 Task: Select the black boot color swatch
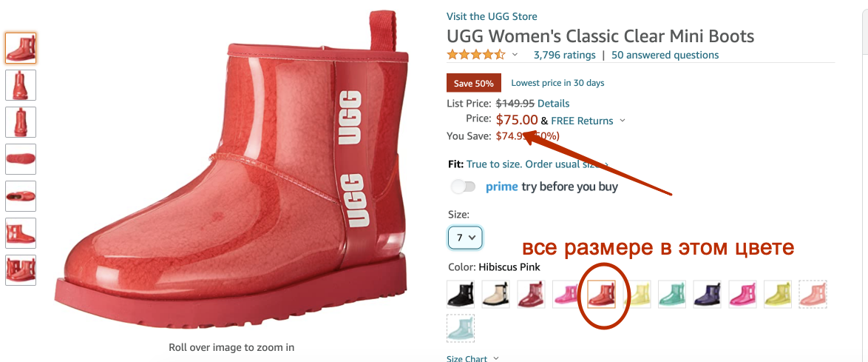(x=461, y=294)
